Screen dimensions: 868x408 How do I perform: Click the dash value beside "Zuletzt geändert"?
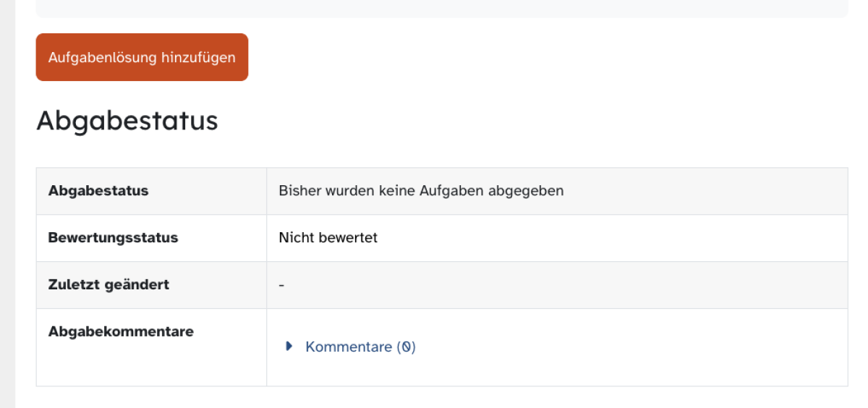[281, 285]
